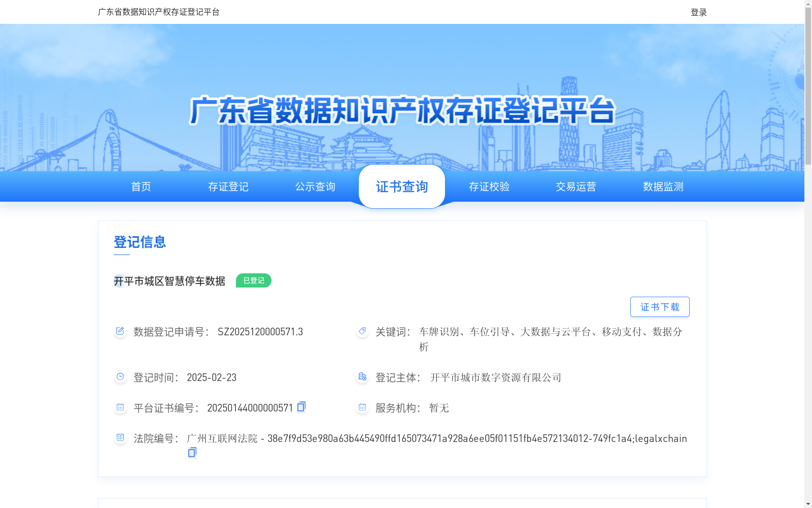This screenshot has height=508, width=812.
Task: Click the 登录 link
Action: click(x=699, y=12)
